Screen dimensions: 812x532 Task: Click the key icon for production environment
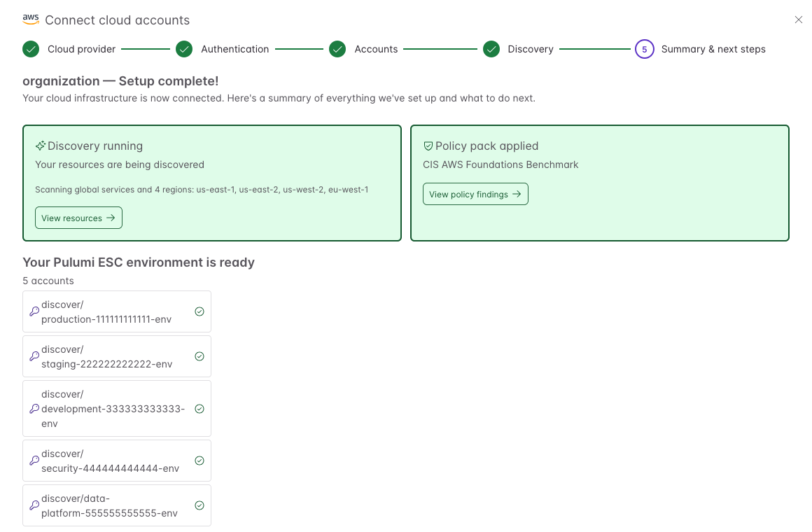pos(34,311)
